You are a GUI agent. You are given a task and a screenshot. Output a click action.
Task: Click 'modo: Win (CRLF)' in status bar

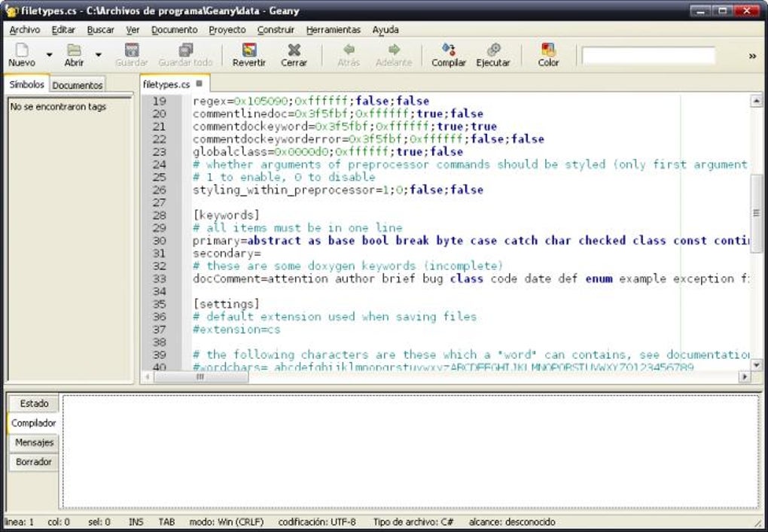(227, 522)
